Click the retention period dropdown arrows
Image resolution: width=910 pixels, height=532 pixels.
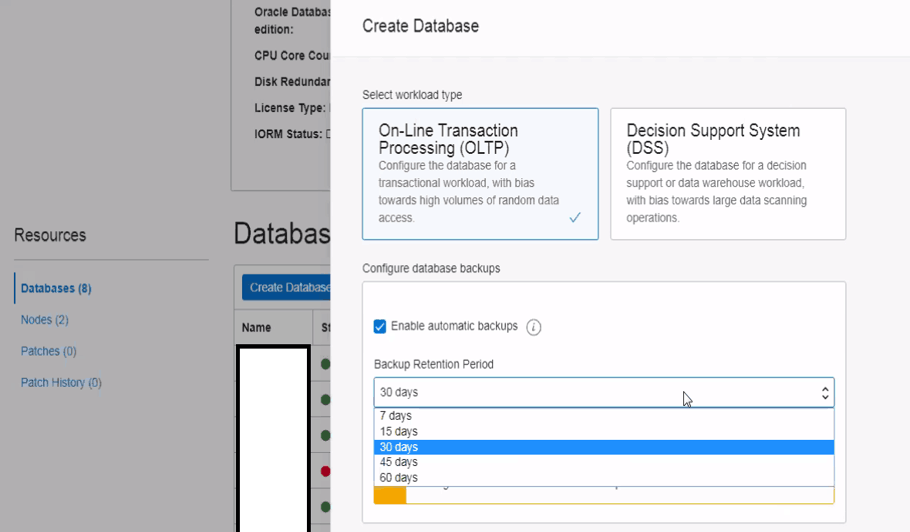[x=825, y=393]
